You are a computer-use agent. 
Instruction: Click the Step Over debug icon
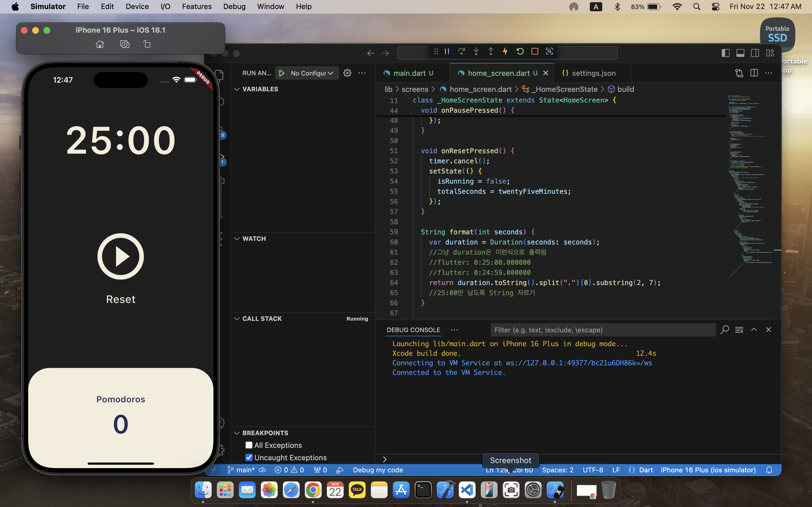point(461,51)
